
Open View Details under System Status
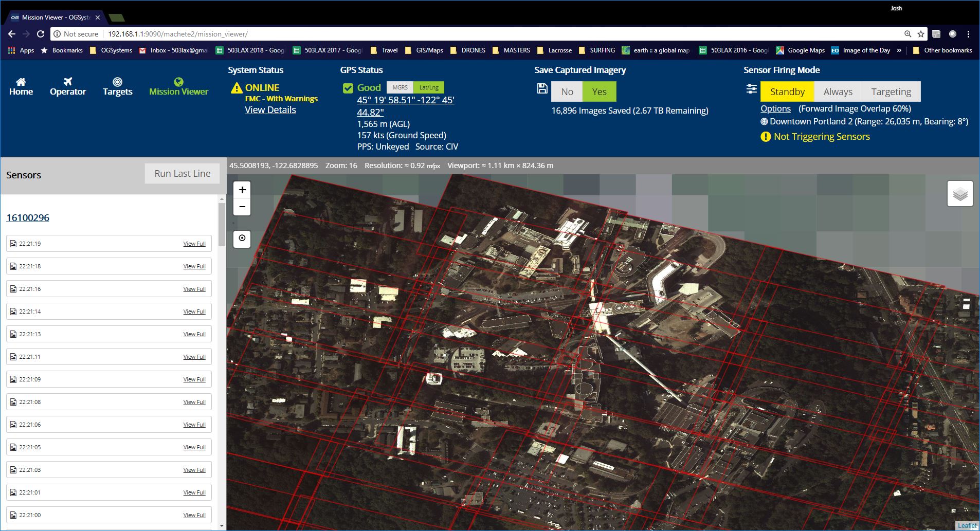270,110
